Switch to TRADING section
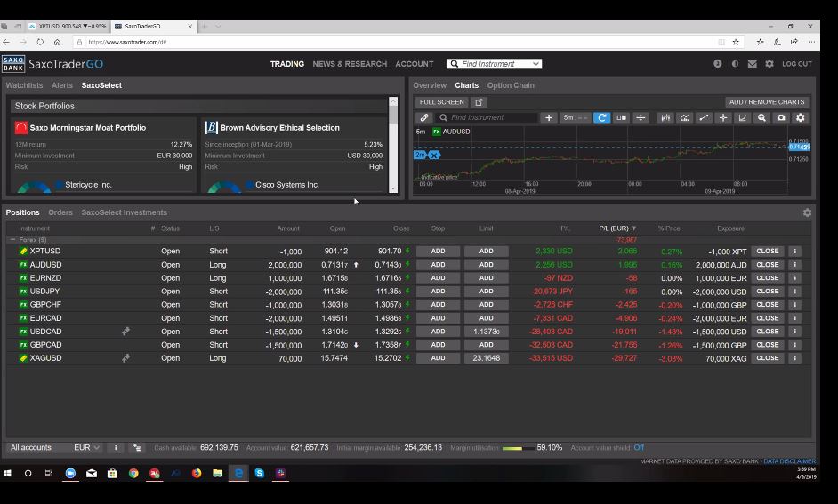Image resolution: width=838 pixels, height=504 pixels. (x=287, y=63)
